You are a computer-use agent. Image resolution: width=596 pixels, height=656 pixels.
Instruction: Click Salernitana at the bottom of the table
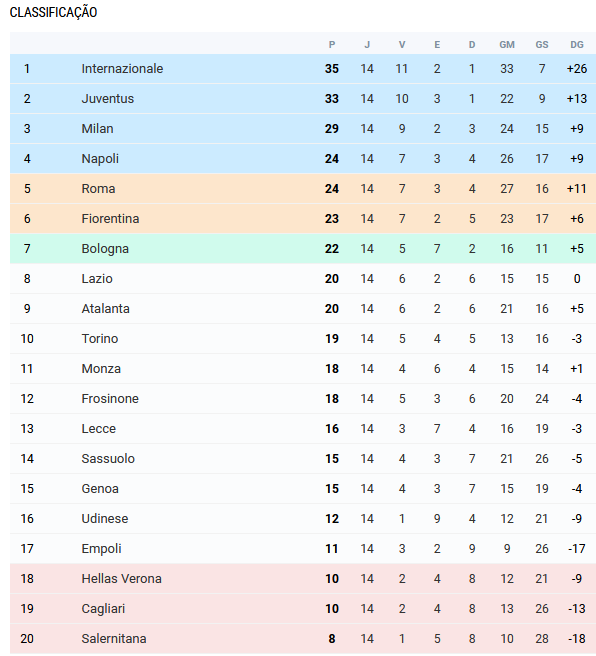tap(114, 639)
